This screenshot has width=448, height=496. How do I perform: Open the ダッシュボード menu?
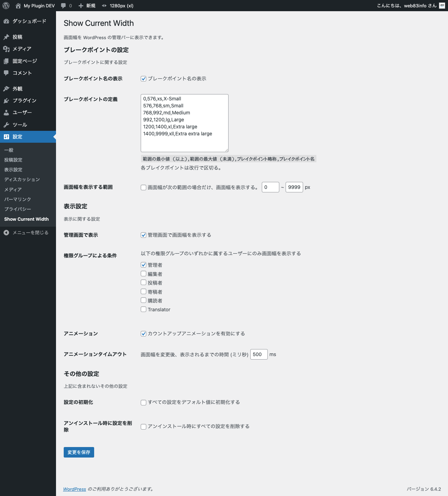tap(28, 21)
